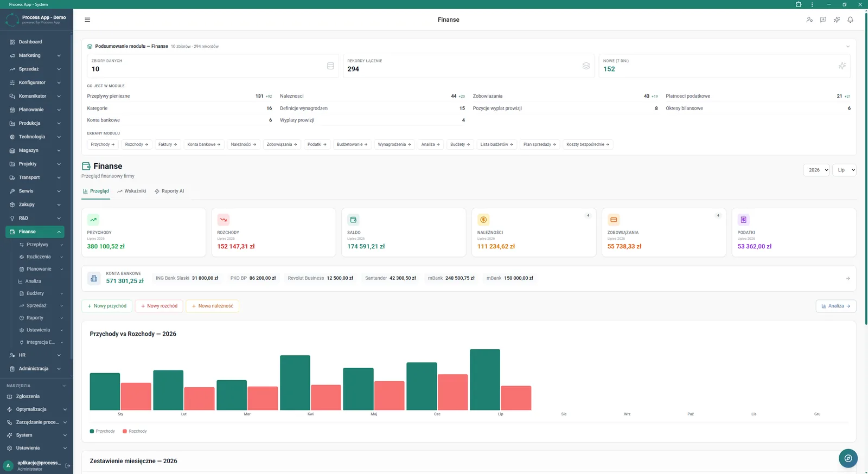Click the AI sparkle icon in header
Screen dimensions: 868x474
(x=837, y=20)
